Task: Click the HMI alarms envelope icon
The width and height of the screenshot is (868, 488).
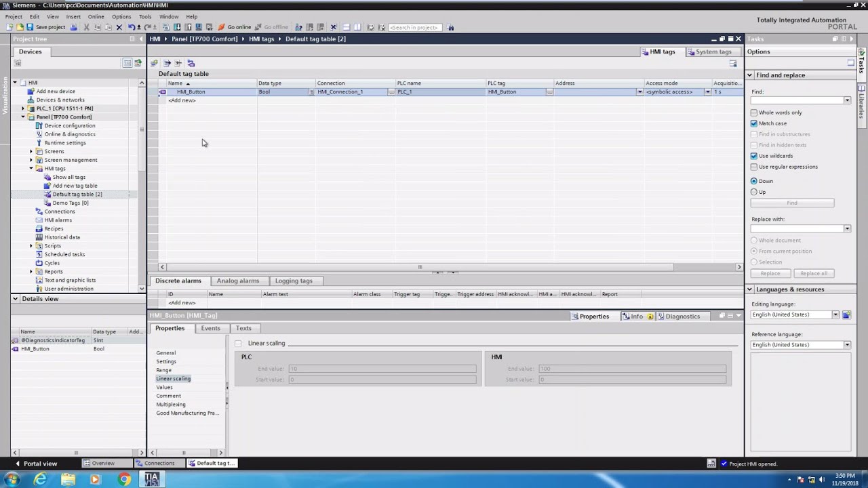Action: tap(39, 220)
